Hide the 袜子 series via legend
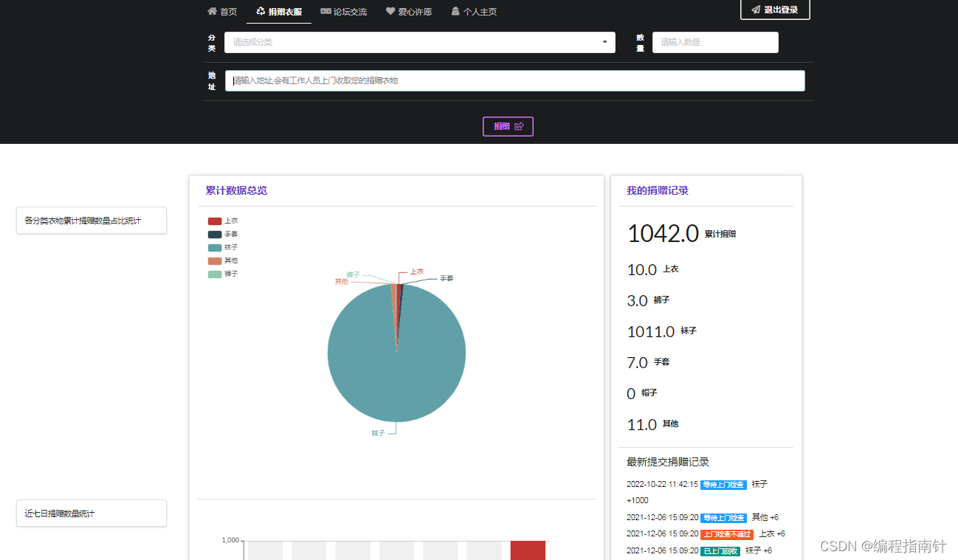This screenshot has width=958, height=560. (x=223, y=247)
